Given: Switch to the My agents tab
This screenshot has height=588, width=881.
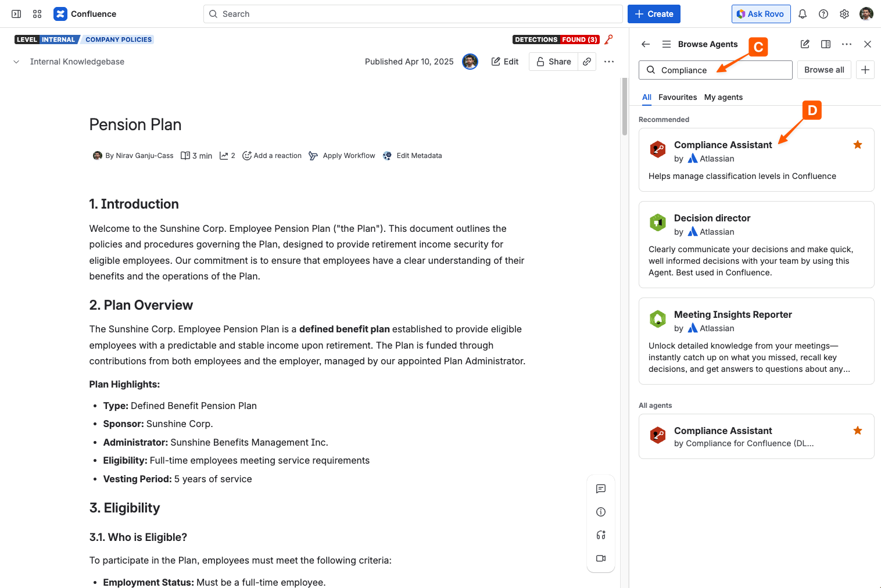Looking at the screenshot, I should pyautogui.click(x=724, y=97).
